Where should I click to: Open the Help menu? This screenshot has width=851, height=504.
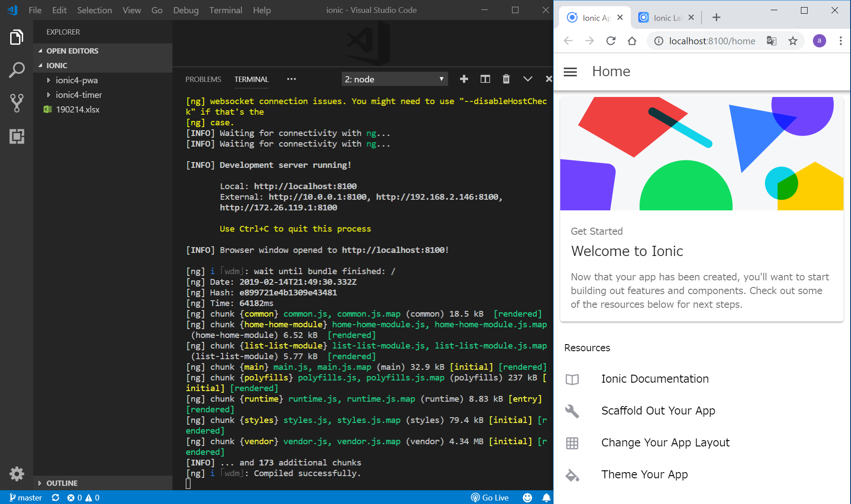coord(262,10)
